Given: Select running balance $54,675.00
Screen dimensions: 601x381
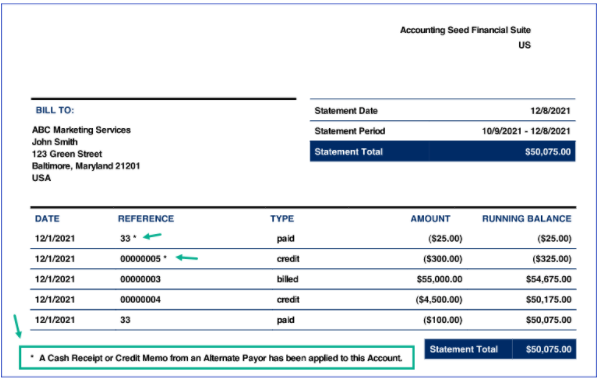Looking at the screenshot, I should [x=549, y=279].
